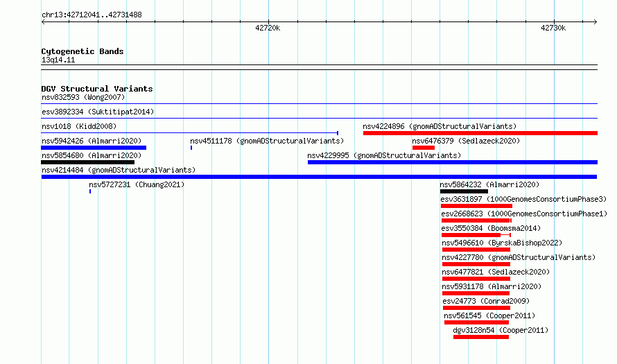This screenshot has width=617, height=364.
Task: Select the chr13:42712041..42731488 coordinates text
Action: click(x=92, y=15)
